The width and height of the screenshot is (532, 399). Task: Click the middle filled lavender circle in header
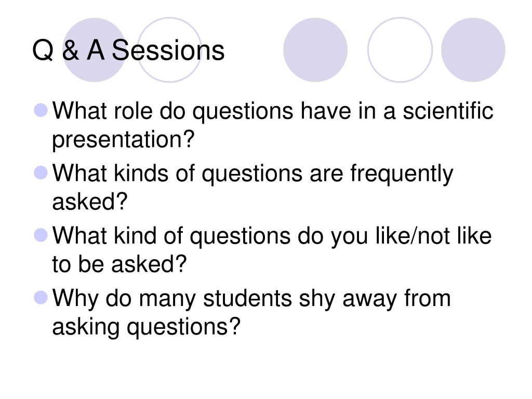315,50
